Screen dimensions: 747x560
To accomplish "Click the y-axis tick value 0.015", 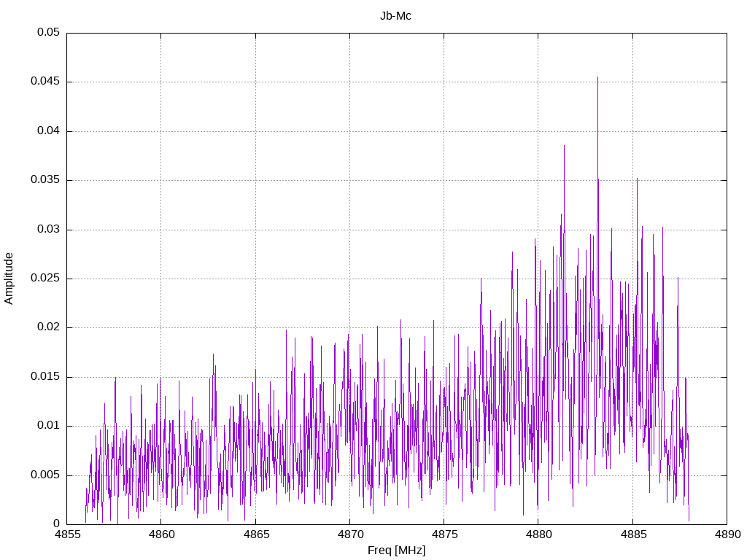I will 45,377.
